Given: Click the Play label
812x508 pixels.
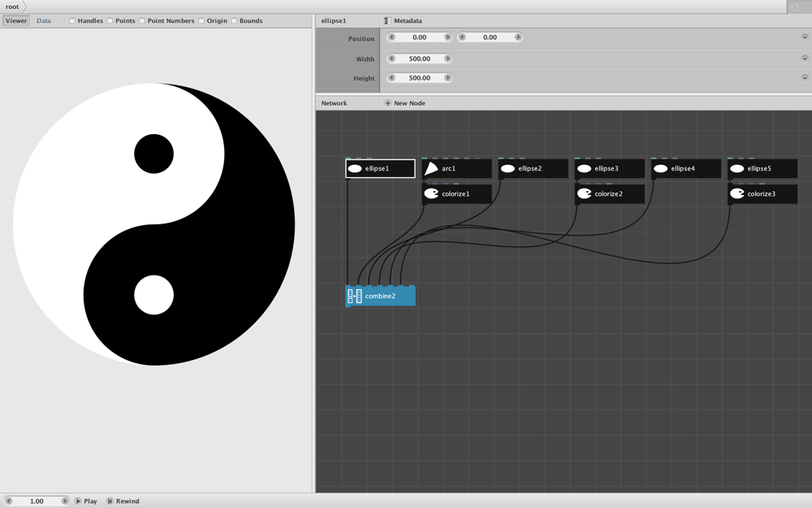Looking at the screenshot, I should click(x=91, y=501).
